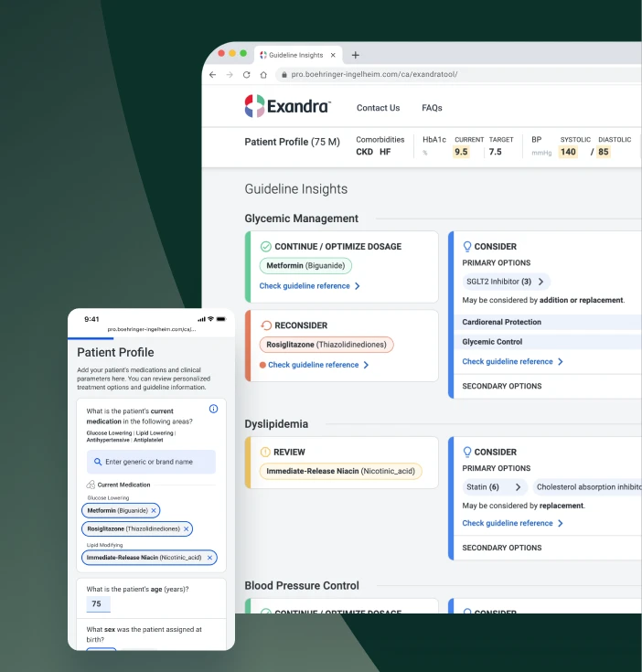642x672 pixels.
Task: Open the FAQs page
Action: pos(432,108)
